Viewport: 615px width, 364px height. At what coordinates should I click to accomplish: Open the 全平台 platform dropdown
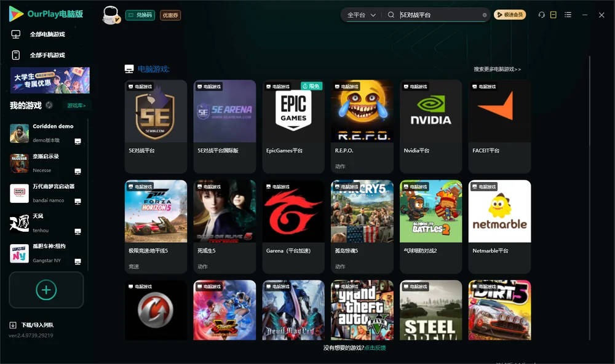click(x=362, y=15)
